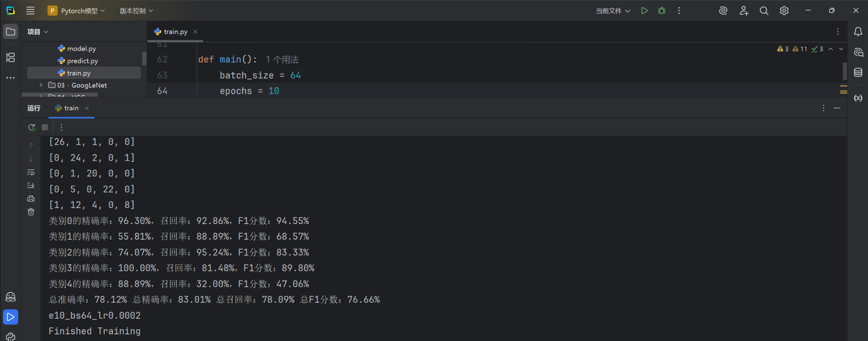868x341 pixels.
Task: Start debugging with the bug icon
Action: click(x=662, y=11)
